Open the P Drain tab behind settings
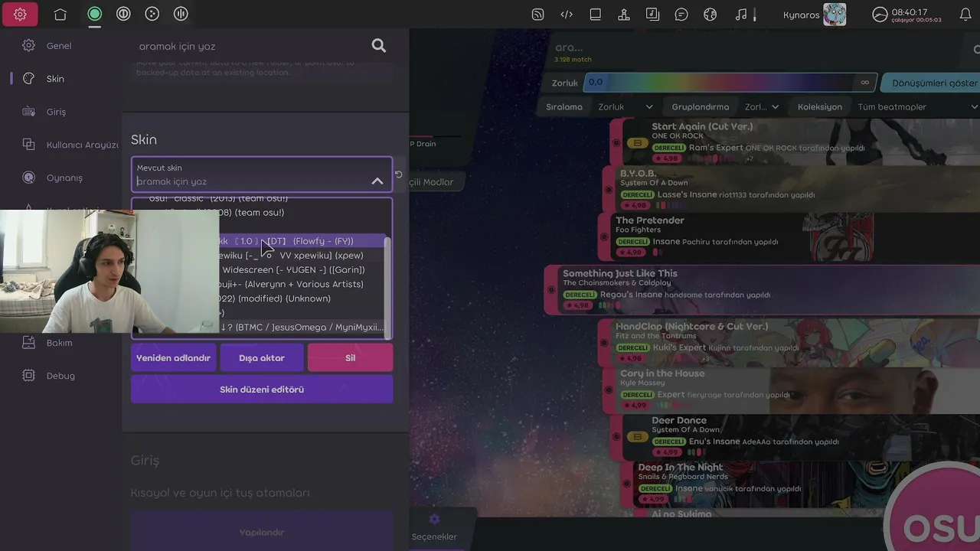 tap(423, 144)
